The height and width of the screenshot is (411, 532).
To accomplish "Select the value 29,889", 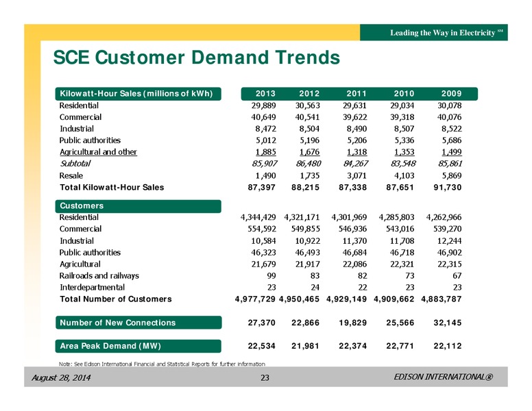I will (x=264, y=105).
